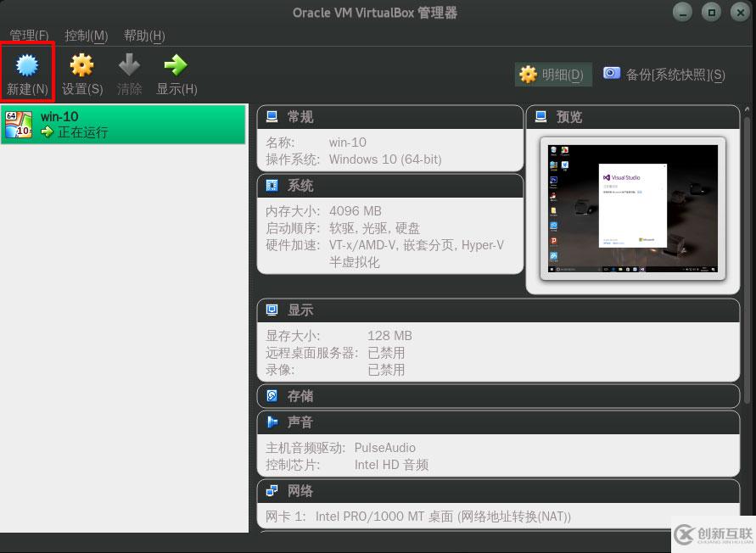Viewport: 756px width, 553px height.
Task: Click the New (新建) virtual machine icon
Action: (27, 65)
